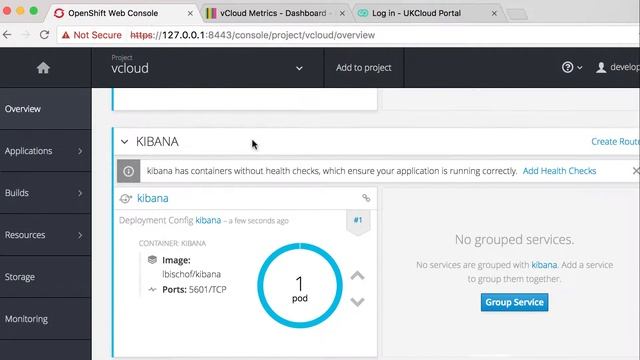Open Monitoring in the sidebar
Image resolution: width=640 pixels, height=360 pixels.
45,319
